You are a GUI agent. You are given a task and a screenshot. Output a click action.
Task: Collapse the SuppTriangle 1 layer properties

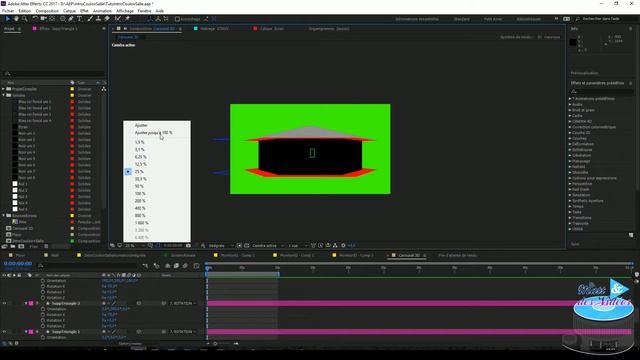pos(26,332)
